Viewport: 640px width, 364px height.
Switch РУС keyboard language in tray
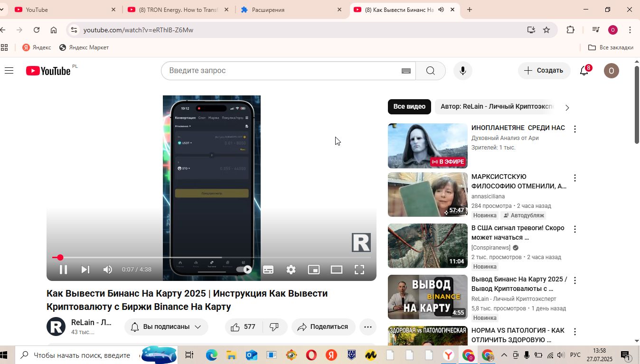coord(575,355)
